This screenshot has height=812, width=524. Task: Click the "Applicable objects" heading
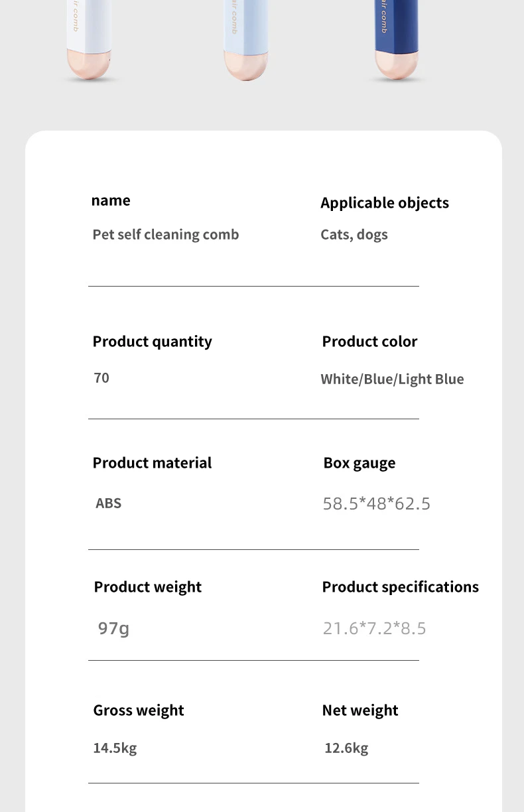tap(385, 203)
